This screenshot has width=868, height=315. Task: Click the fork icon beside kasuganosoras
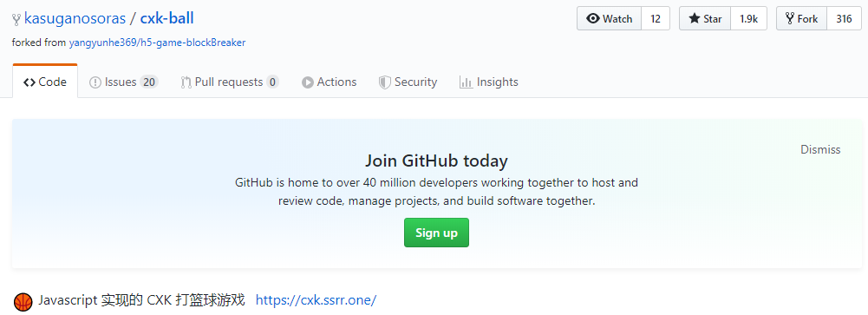point(16,19)
